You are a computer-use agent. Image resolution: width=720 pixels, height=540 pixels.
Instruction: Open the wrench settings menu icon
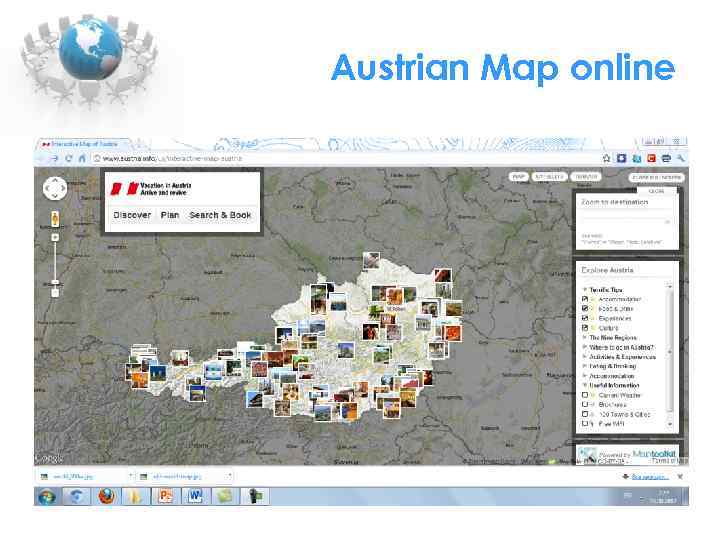(x=681, y=158)
